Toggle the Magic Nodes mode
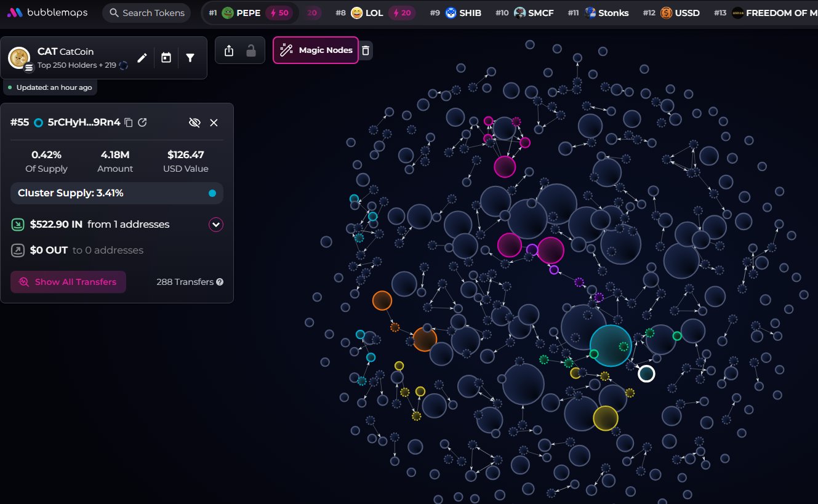 316,50
